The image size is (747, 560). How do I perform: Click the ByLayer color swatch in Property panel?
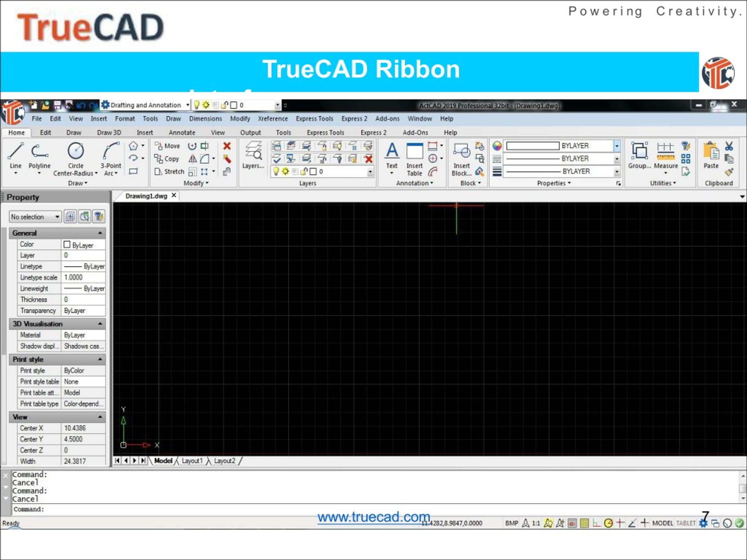[x=67, y=244]
